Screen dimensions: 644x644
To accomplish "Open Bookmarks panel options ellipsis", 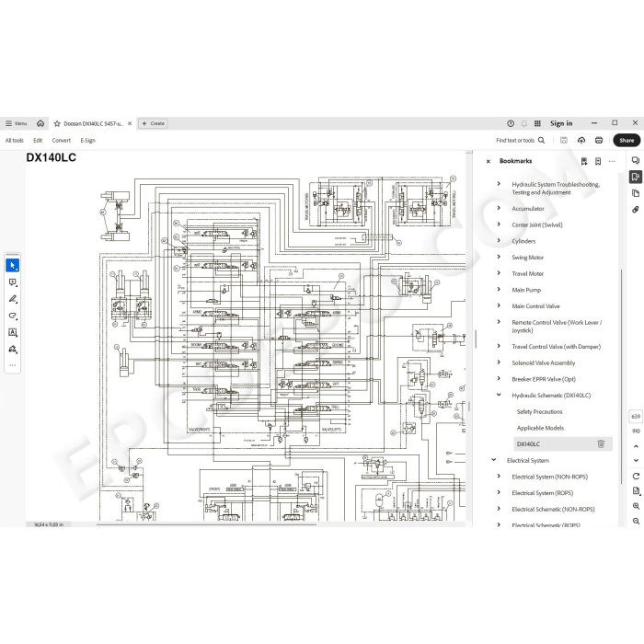I will [612, 161].
